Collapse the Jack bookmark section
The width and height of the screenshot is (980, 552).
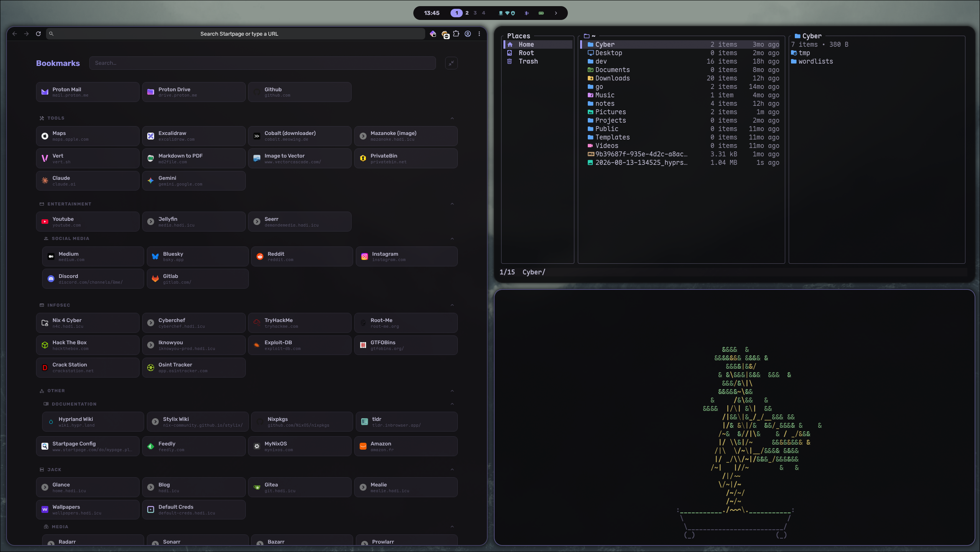pyautogui.click(x=452, y=470)
